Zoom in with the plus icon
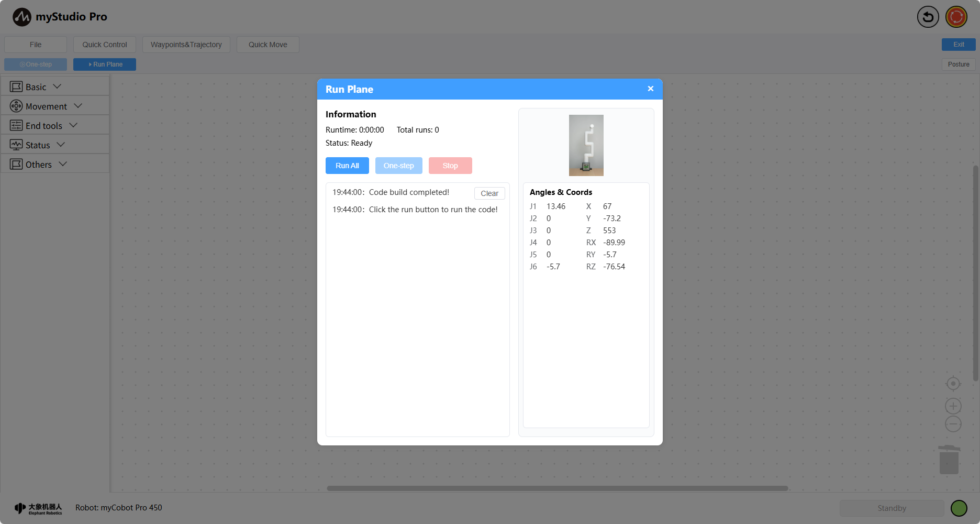This screenshot has height=524, width=980. click(953, 406)
